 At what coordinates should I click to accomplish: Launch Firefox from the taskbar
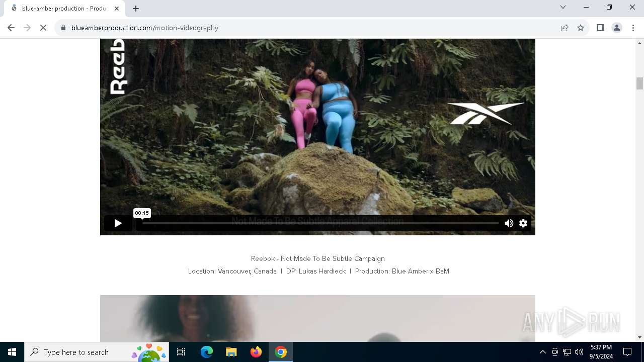[256, 352]
